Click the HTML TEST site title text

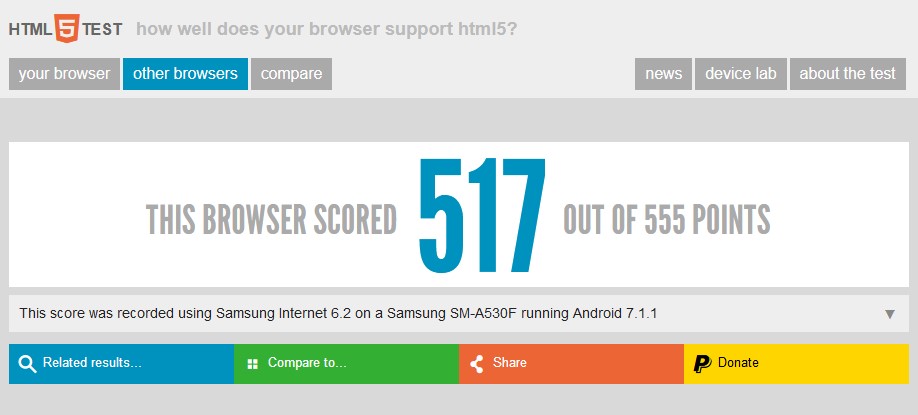pos(66,29)
